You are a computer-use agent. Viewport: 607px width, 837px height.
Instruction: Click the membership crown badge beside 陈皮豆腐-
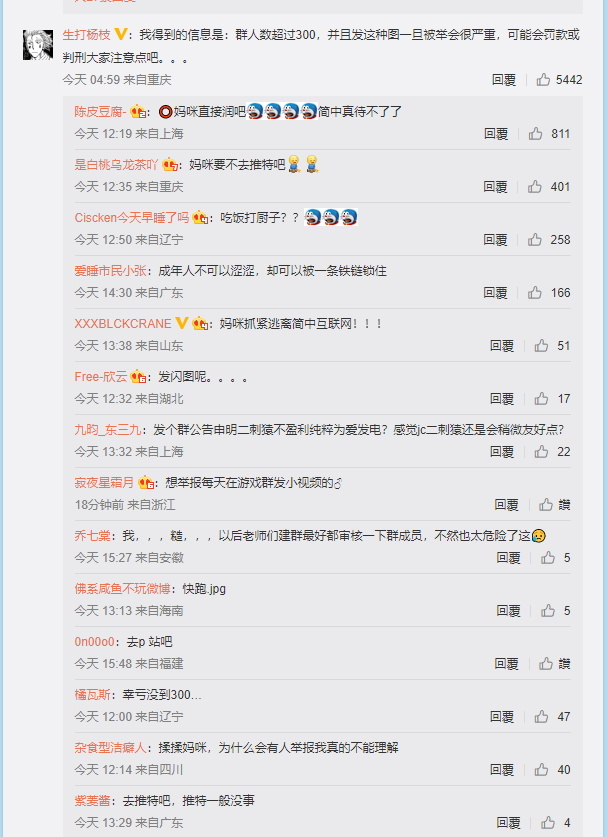[x=138, y=112]
